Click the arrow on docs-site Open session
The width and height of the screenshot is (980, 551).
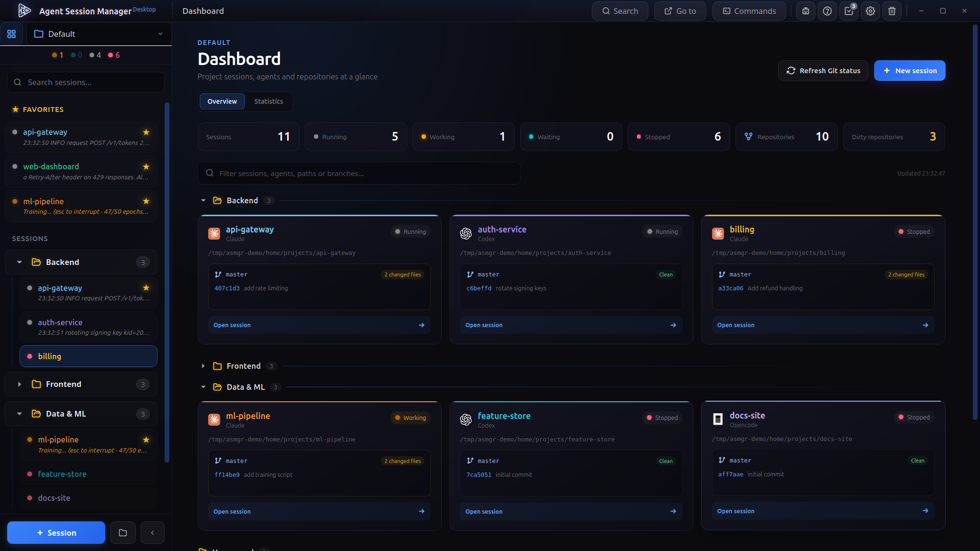[925, 511]
